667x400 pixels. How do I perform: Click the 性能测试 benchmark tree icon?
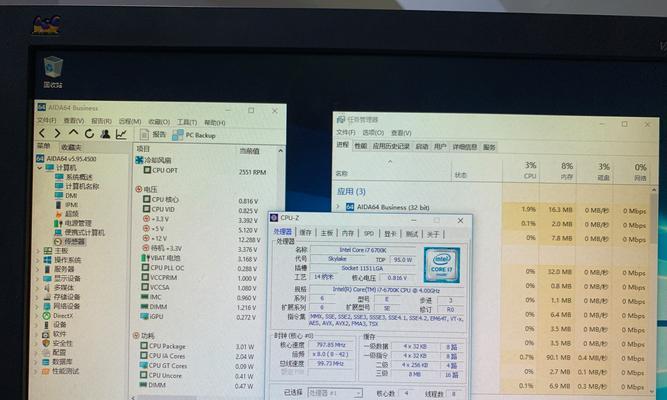pos(46,371)
